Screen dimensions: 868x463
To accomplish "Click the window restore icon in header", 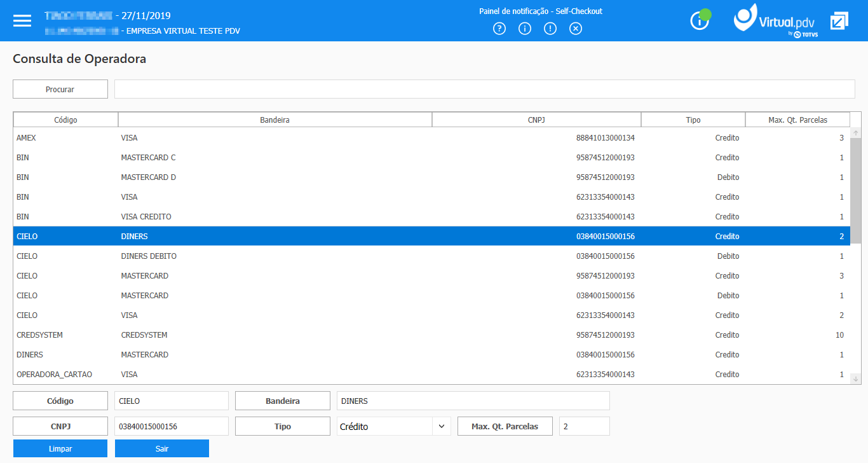I will (x=839, y=20).
